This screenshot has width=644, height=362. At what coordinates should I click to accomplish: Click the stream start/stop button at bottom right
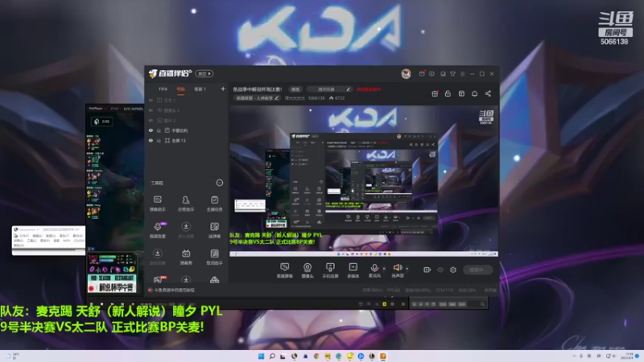coord(477,269)
